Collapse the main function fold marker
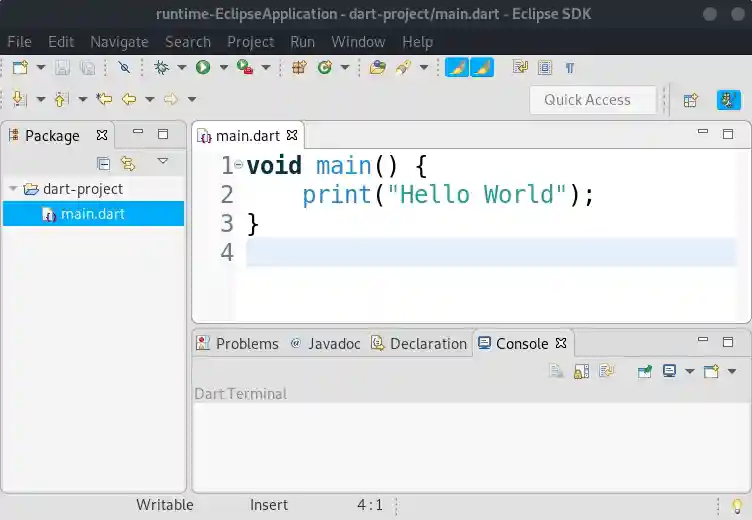Screen dimensions: 752x520 (238, 164)
